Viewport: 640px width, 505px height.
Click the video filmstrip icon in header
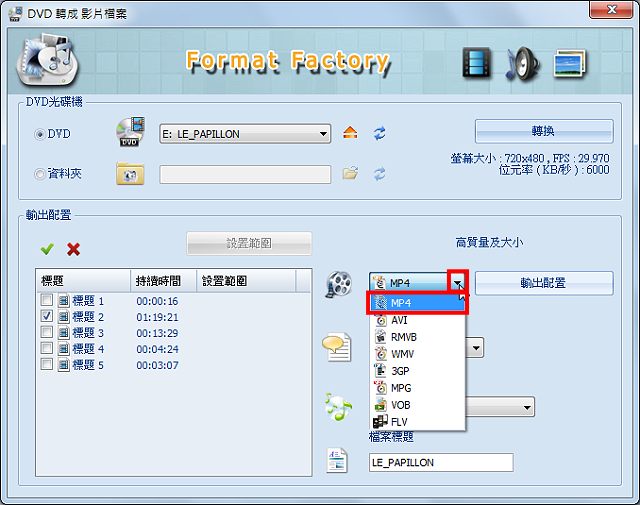coord(476,62)
